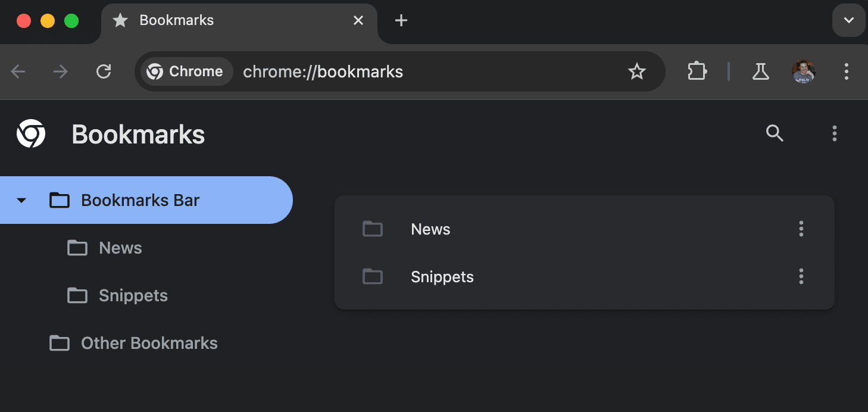Image resolution: width=868 pixels, height=412 pixels.
Task: Select Other Bookmarks in the sidebar
Action: pyautogui.click(x=148, y=343)
